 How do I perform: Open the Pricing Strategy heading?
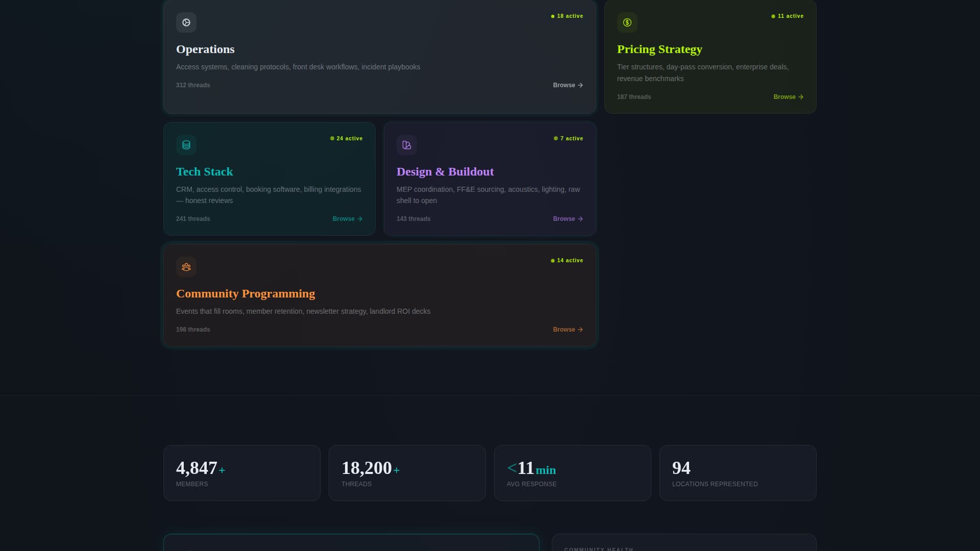click(x=659, y=49)
